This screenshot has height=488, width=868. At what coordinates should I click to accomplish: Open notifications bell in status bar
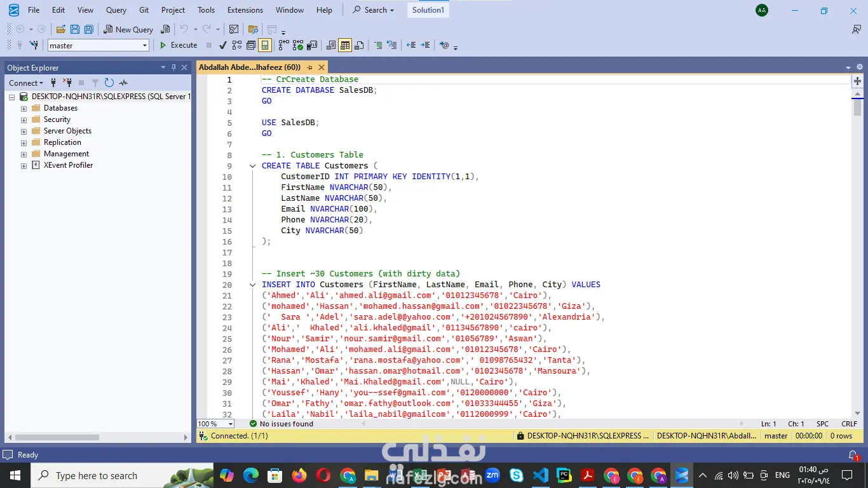(x=853, y=455)
